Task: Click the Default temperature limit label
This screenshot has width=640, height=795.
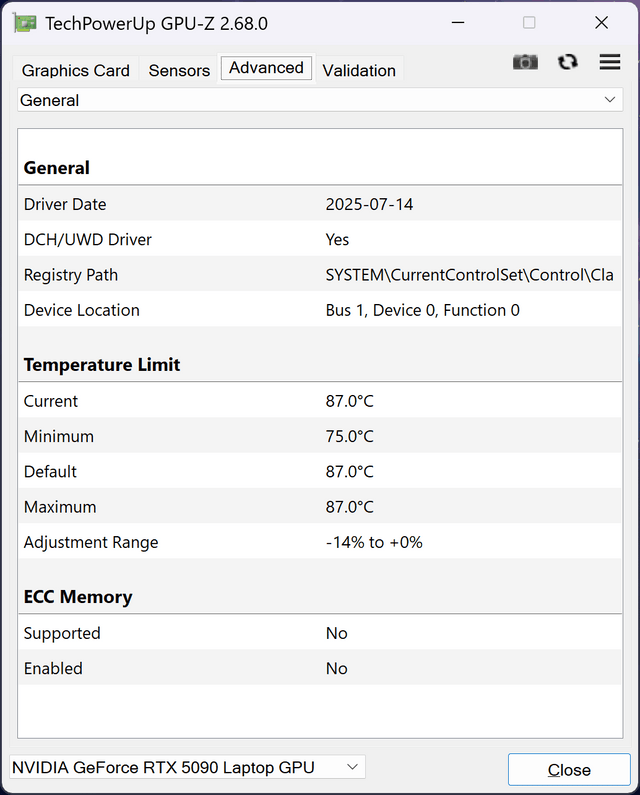Action: (50, 472)
